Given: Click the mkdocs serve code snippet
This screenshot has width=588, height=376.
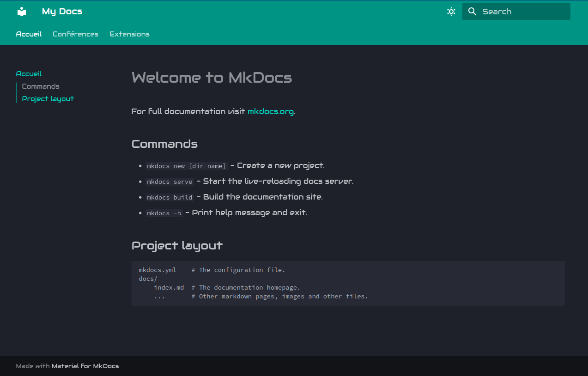Looking at the screenshot, I should [170, 182].
